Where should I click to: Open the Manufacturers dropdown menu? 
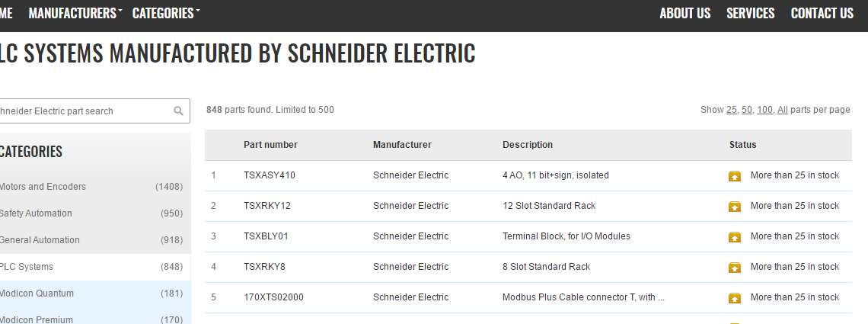(x=75, y=13)
